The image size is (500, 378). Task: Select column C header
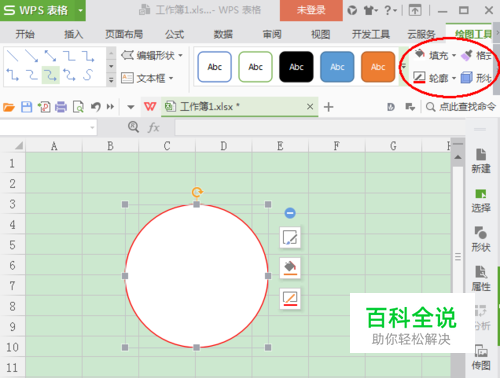[x=167, y=146]
